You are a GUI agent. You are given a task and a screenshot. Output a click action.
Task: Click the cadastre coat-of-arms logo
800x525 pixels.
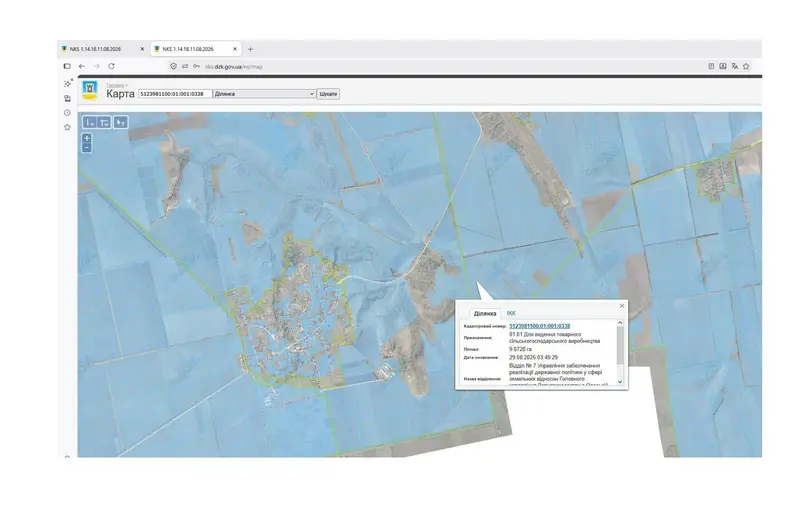pyautogui.click(x=90, y=90)
